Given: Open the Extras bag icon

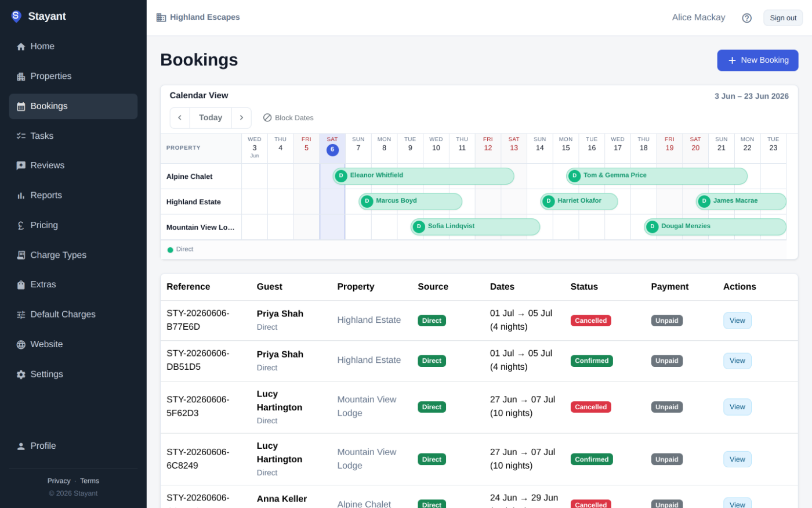Looking at the screenshot, I should click(21, 285).
